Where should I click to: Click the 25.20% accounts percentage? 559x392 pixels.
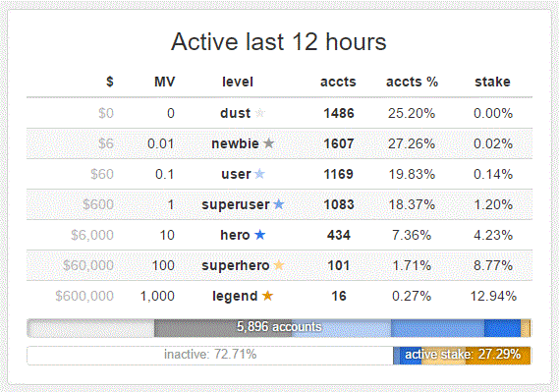click(x=412, y=113)
